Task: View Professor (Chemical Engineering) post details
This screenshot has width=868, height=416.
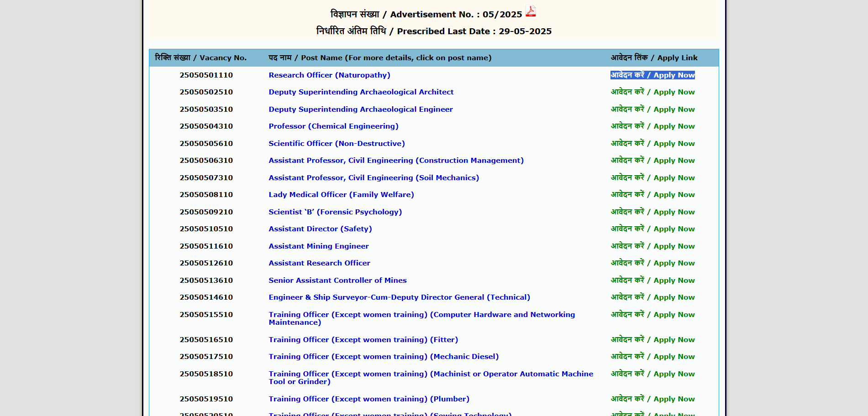Action: [333, 126]
